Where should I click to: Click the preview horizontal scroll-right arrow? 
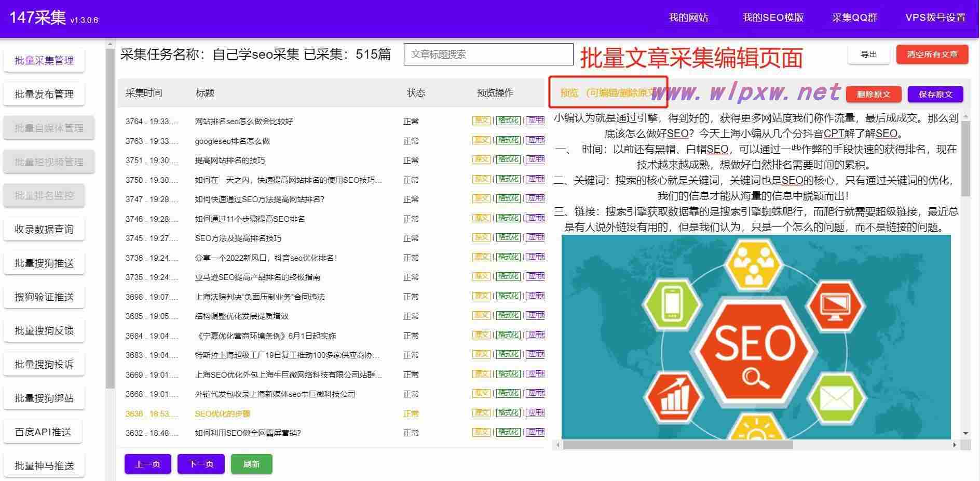955,445
